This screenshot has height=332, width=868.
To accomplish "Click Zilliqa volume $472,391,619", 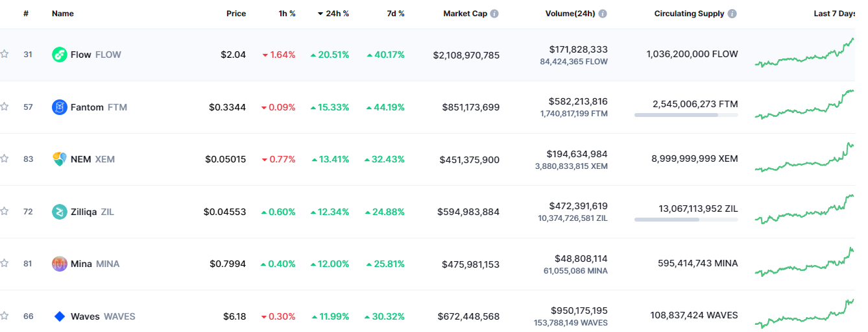I will pyautogui.click(x=577, y=205).
